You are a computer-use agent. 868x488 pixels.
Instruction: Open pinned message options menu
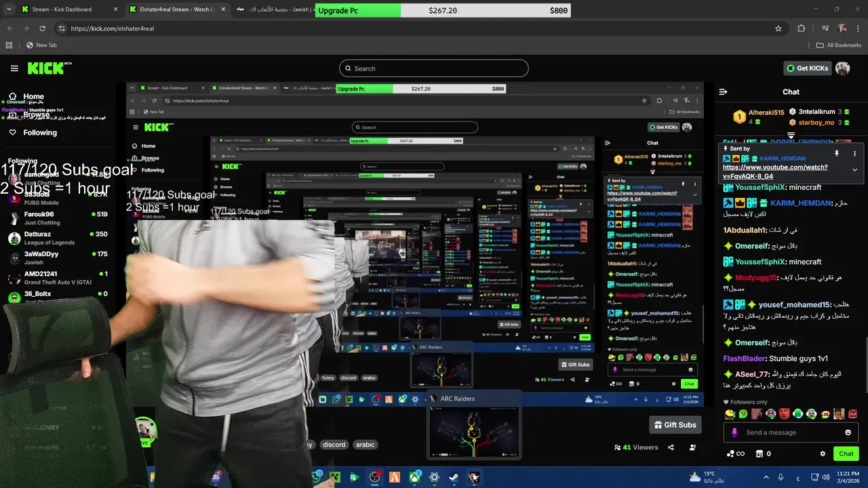[x=854, y=154]
